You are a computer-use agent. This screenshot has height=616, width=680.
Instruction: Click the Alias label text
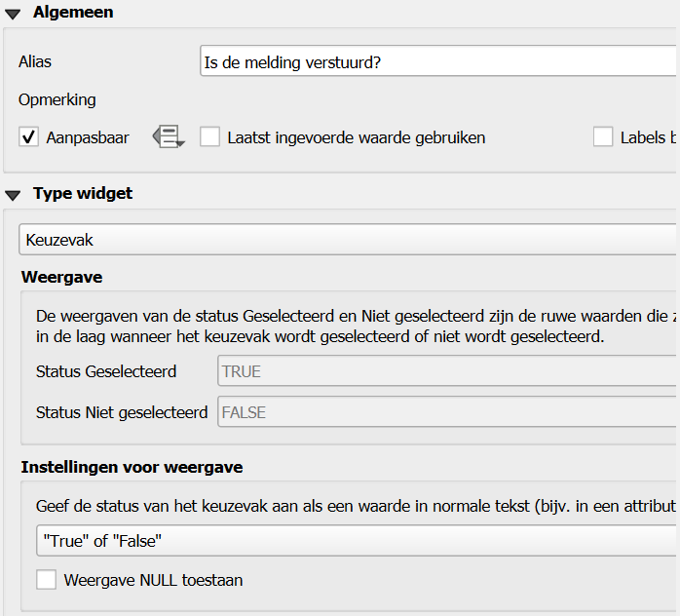tap(35, 61)
